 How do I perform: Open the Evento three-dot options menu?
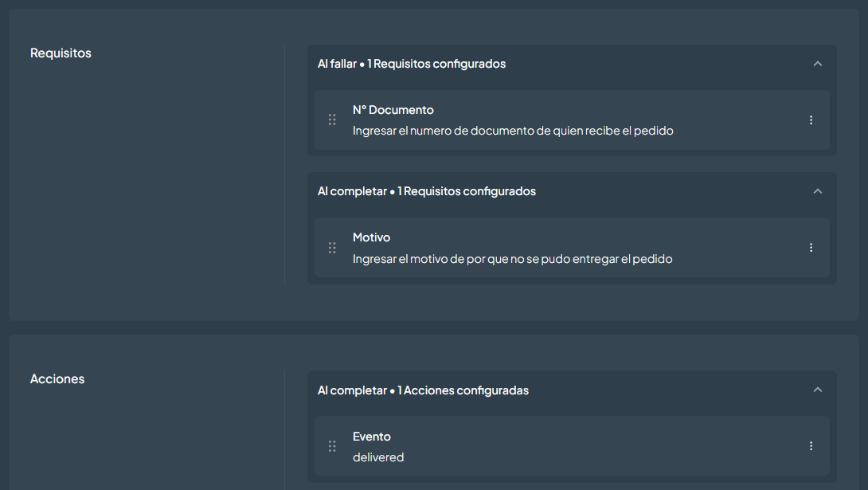point(811,445)
